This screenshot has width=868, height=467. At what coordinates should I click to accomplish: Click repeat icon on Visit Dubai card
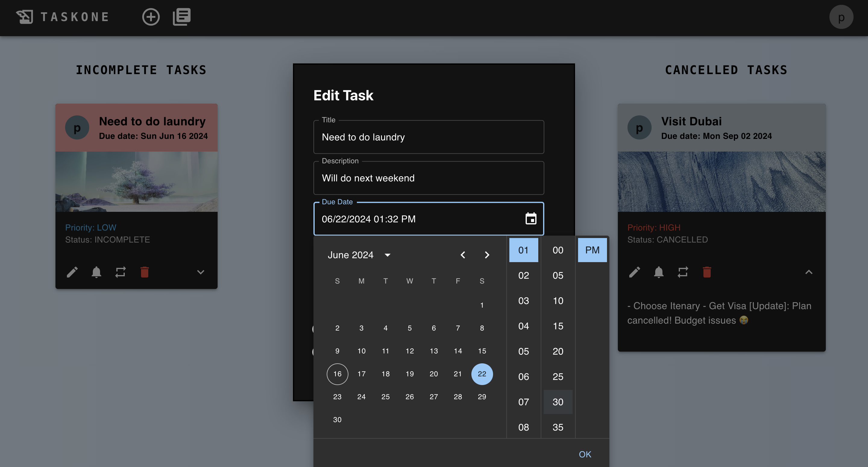coord(683,272)
